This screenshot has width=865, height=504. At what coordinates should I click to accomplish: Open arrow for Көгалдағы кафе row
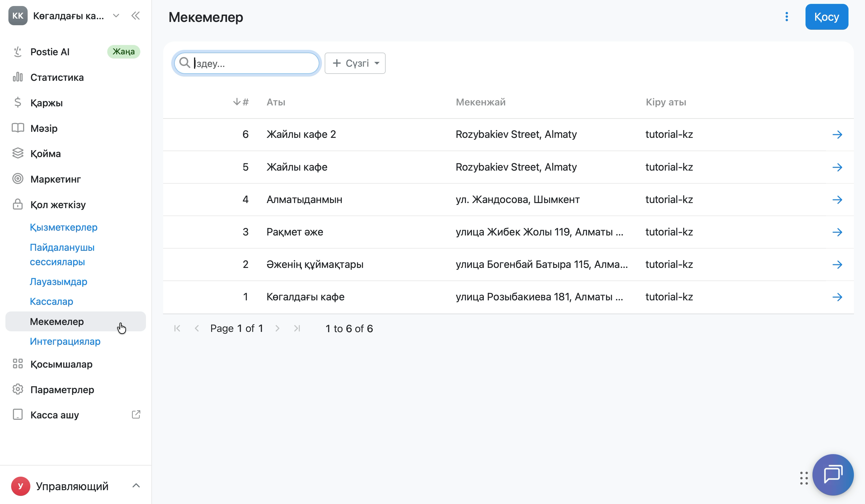tap(837, 297)
